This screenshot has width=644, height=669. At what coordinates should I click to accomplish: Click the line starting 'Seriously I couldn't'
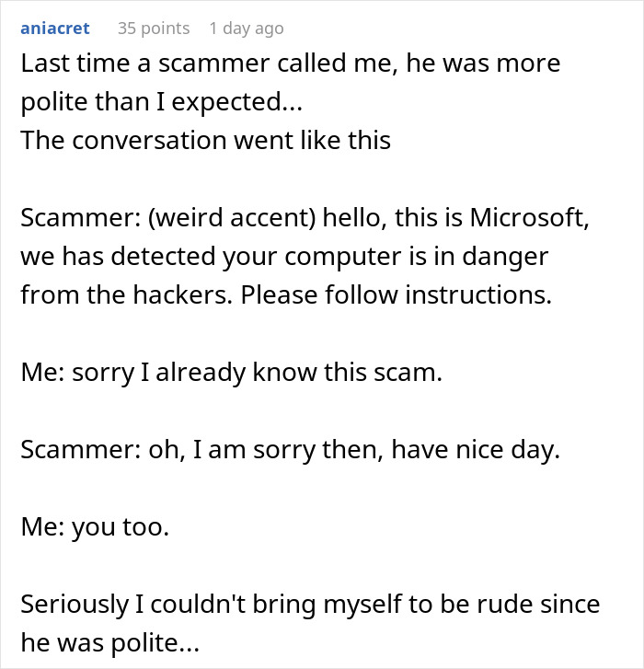pos(309,605)
